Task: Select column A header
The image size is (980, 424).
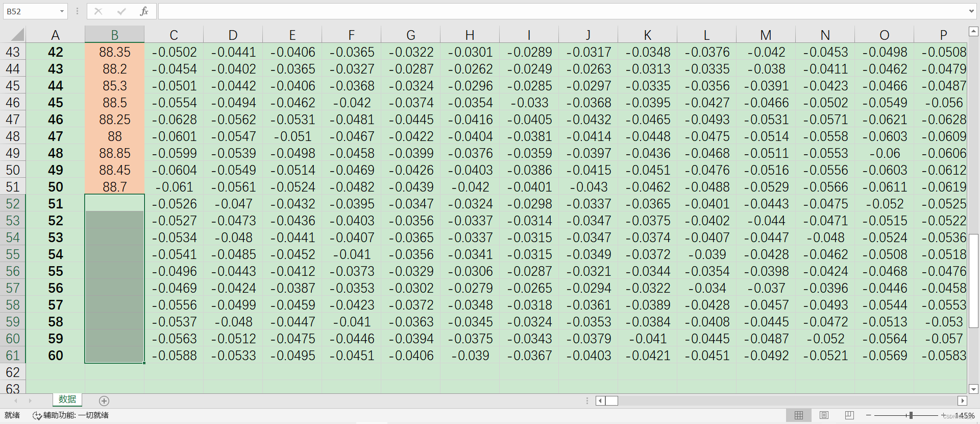Action: [x=55, y=35]
